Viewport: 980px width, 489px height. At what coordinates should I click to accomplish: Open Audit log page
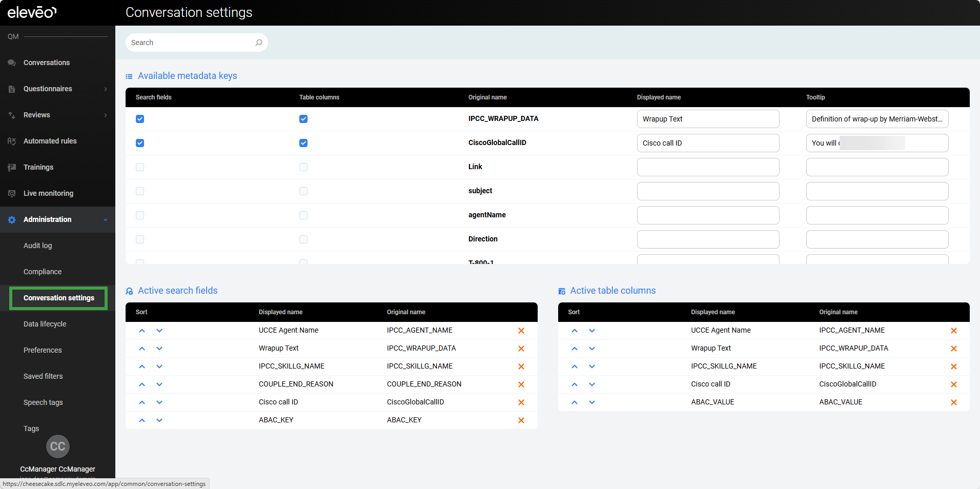(38, 246)
